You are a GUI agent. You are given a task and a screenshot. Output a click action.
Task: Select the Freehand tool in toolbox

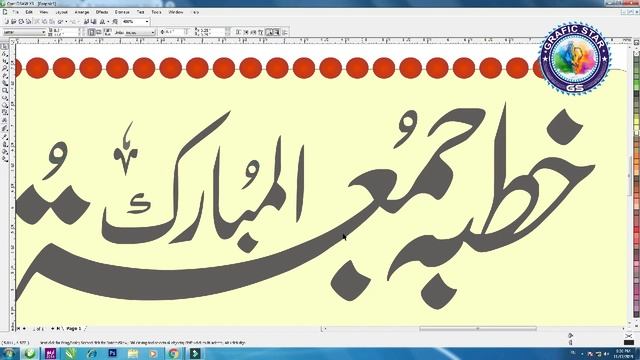click(5, 75)
